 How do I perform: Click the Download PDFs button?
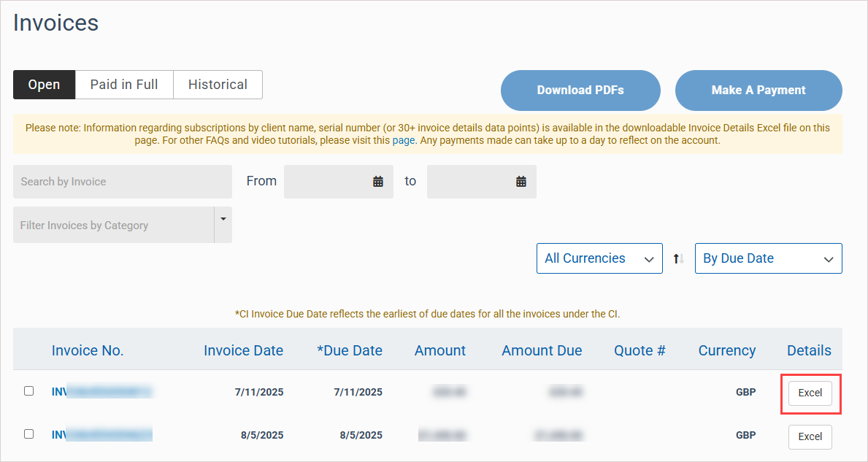pyautogui.click(x=580, y=91)
